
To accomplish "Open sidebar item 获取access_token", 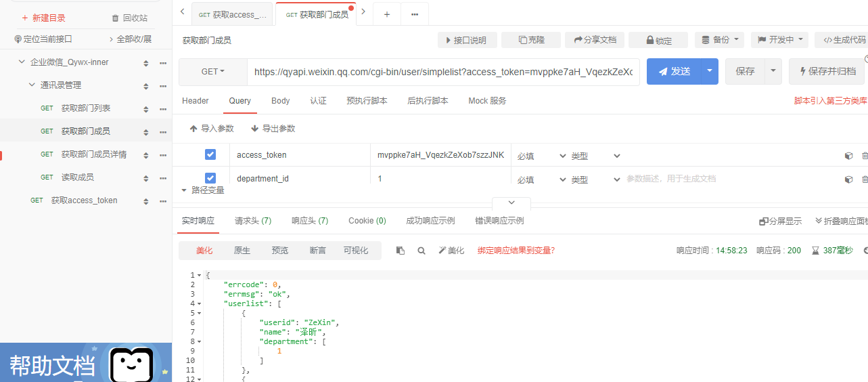I will point(84,200).
